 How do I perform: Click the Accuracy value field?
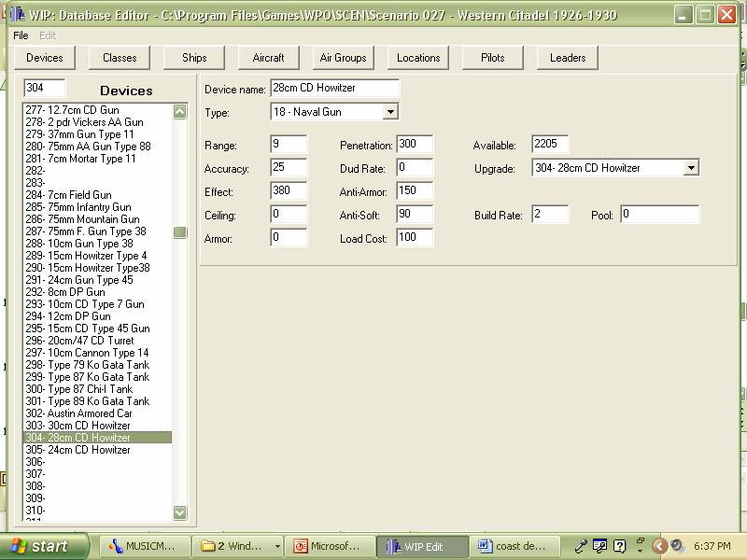pyautogui.click(x=289, y=167)
